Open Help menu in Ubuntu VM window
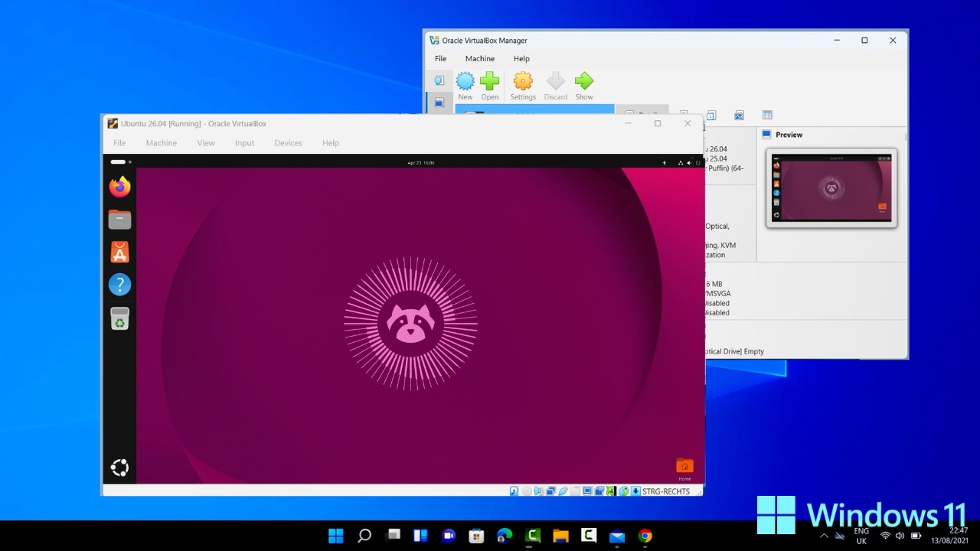 click(x=331, y=143)
